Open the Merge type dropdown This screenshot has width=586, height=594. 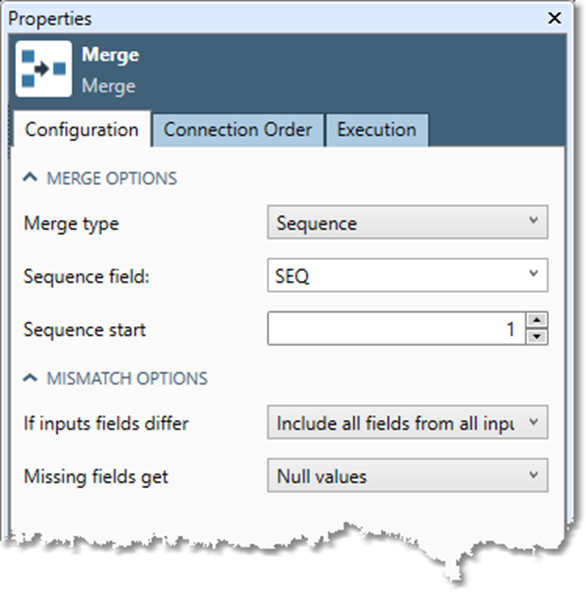tap(407, 222)
